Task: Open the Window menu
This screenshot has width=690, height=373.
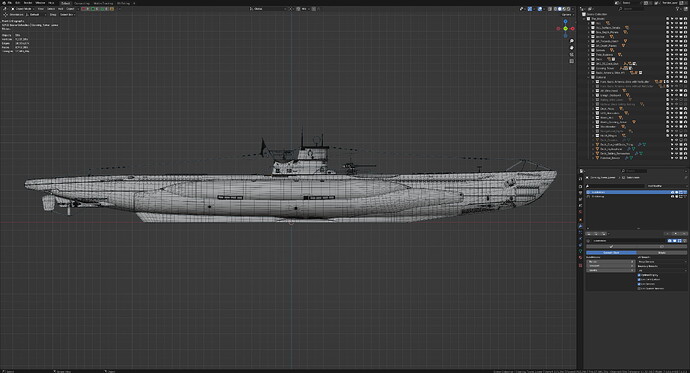Action: (x=40, y=3)
